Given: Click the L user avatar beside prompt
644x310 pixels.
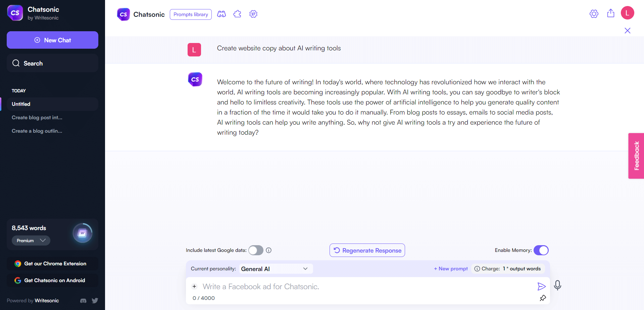Looking at the screenshot, I should pyautogui.click(x=194, y=50).
